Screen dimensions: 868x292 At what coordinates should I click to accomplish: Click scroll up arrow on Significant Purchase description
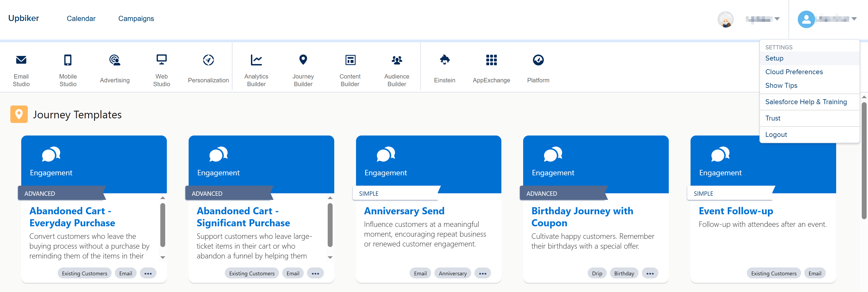(330, 198)
